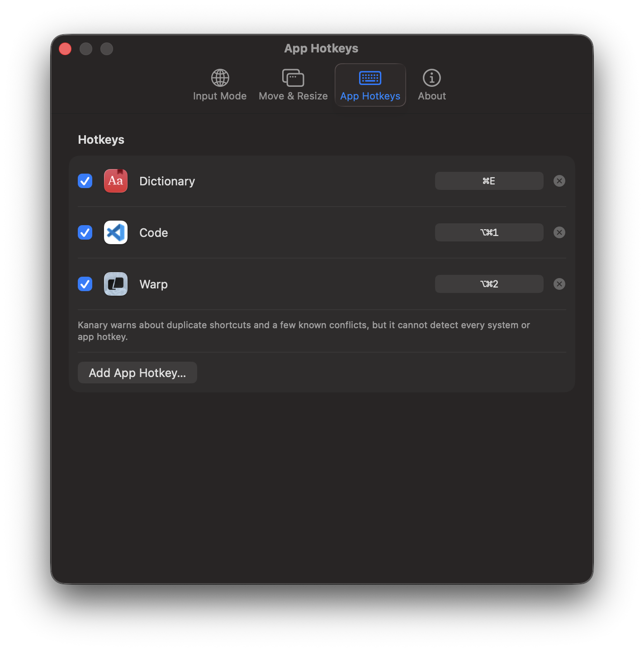Open the Input Mode globe tab
This screenshot has width=644, height=651.
pos(220,85)
